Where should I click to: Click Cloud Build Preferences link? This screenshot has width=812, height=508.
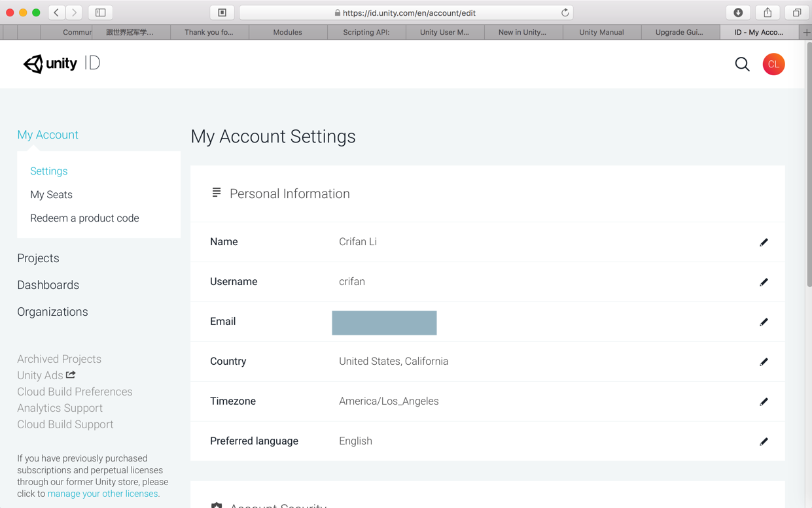75,392
